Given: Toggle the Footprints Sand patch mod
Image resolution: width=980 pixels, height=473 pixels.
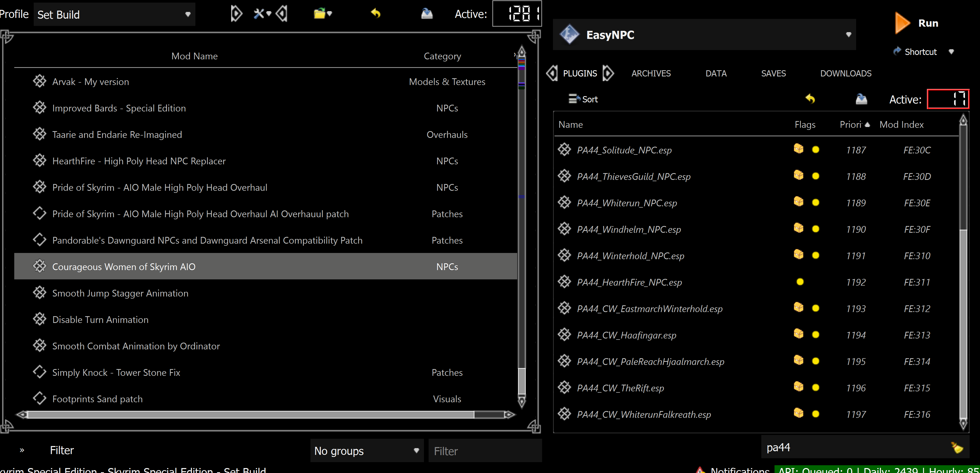Looking at the screenshot, I should [x=40, y=398].
